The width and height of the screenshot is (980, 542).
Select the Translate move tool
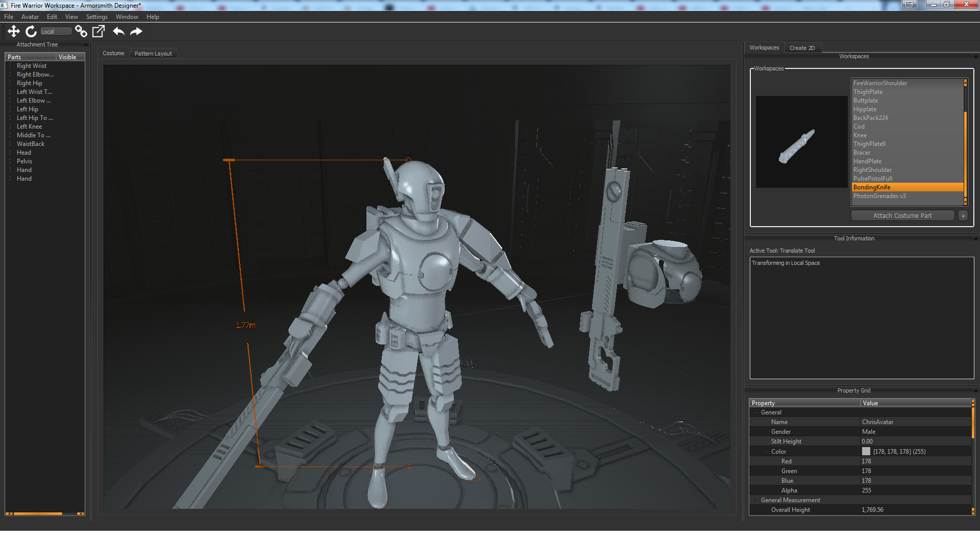pyautogui.click(x=14, y=32)
